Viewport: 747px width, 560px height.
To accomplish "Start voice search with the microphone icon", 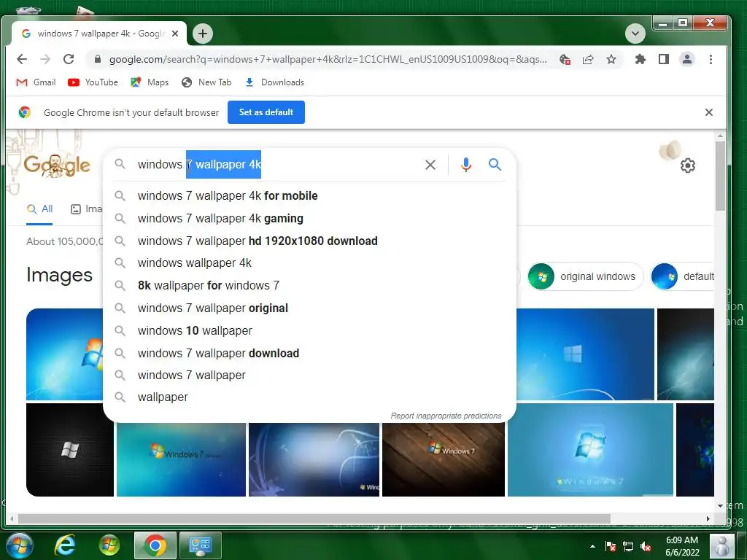I will (x=466, y=165).
